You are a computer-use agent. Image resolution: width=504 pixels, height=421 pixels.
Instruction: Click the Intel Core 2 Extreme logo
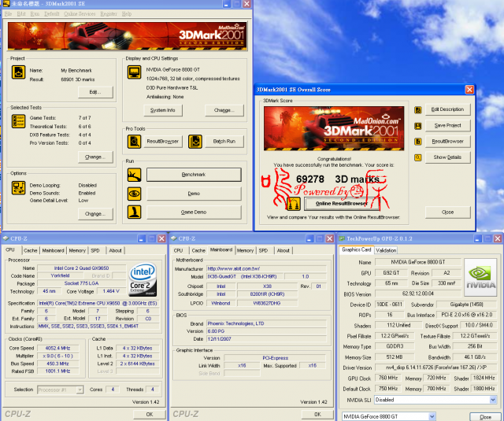(x=143, y=279)
